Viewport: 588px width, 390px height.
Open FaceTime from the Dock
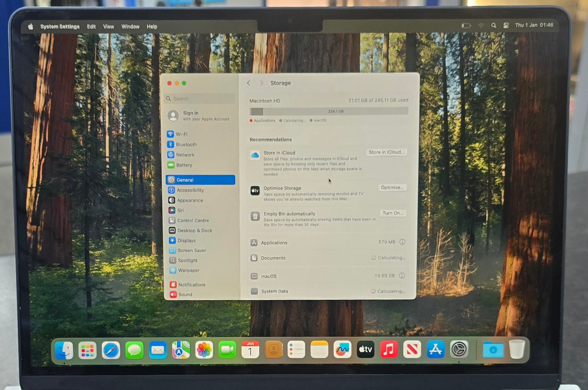coord(227,350)
